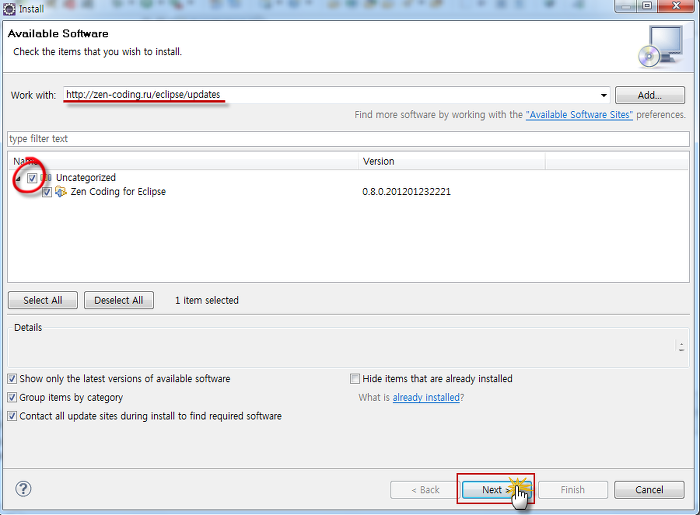Screen dimensions: 700x515
Task: Close the Install dialog window
Action: [x=676, y=6]
